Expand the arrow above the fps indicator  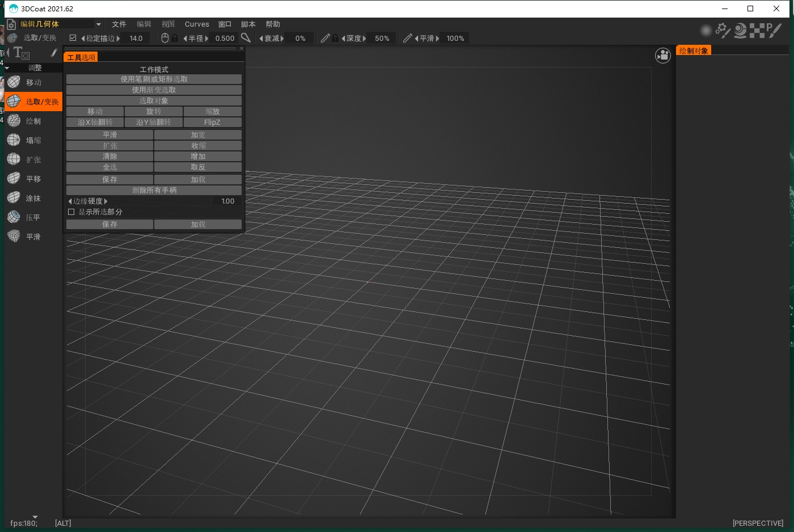[x=35, y=517]
